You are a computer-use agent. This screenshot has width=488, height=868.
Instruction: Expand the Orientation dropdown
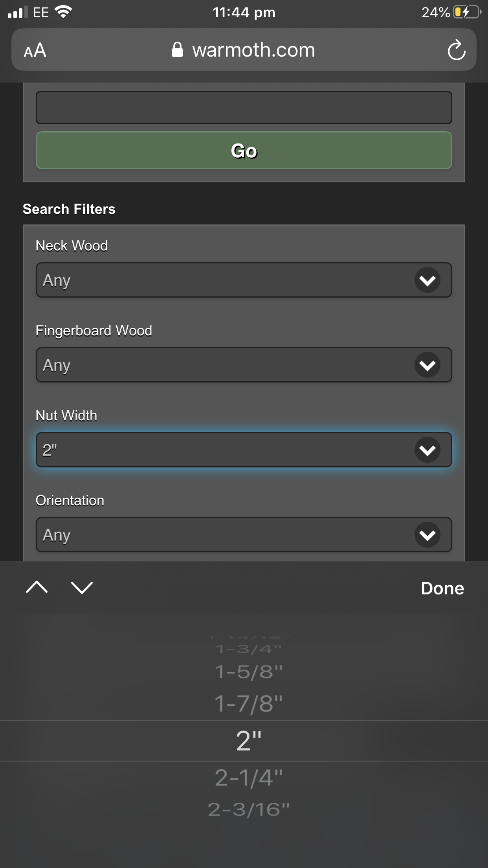coord(244,535)
